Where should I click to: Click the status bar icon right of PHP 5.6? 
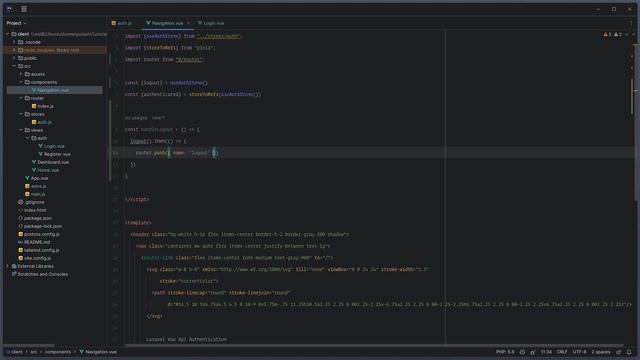point(522,352)
